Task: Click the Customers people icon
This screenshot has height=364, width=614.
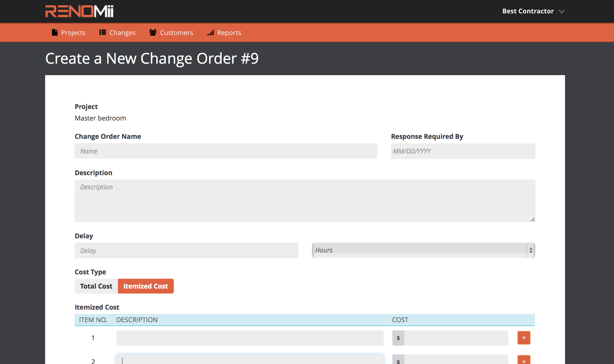Action: 153,32
